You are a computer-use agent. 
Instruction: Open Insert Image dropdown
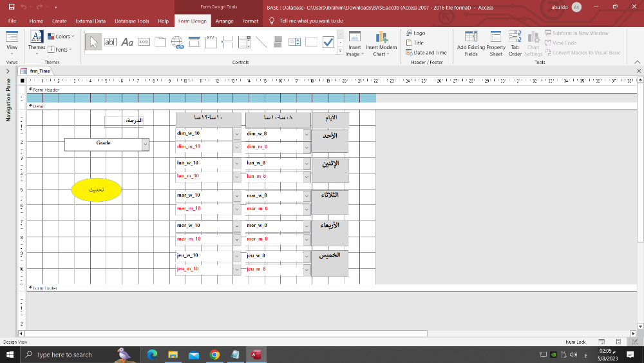point(354,44)
